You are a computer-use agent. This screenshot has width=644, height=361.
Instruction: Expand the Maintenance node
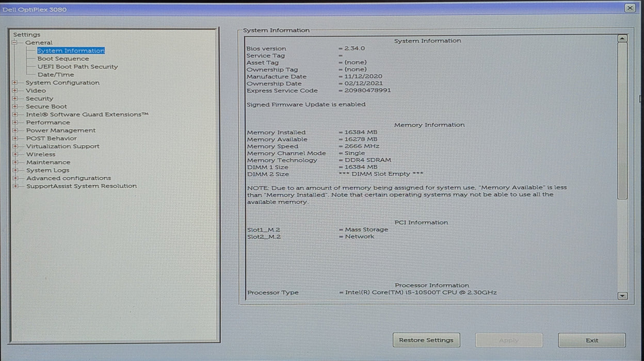tap(15, 162)
